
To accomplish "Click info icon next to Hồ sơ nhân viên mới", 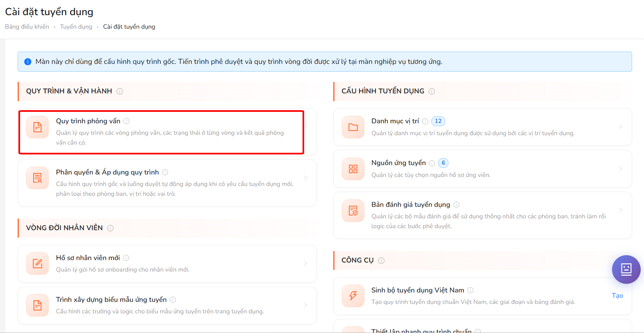I will (x=126, y=258).
